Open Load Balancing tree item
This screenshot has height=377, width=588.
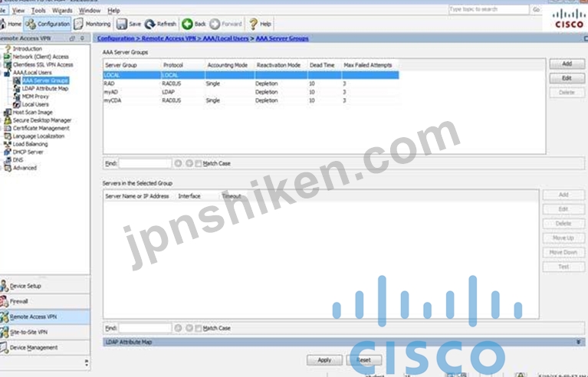click(31, 144)
